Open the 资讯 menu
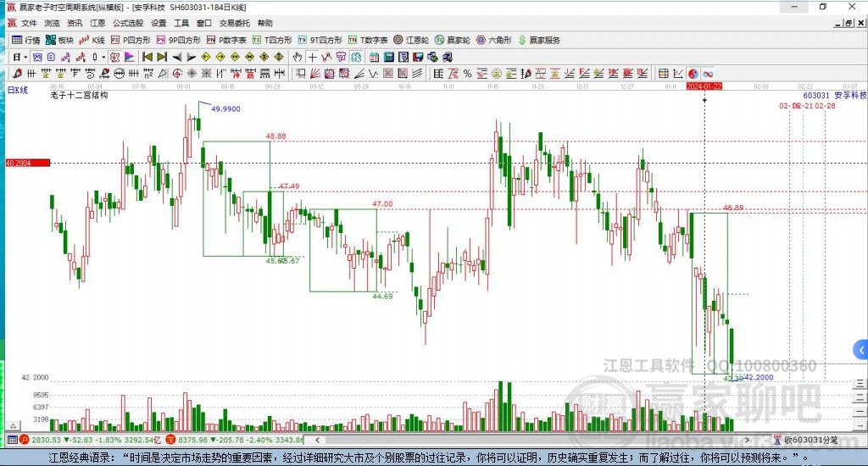This screenshot has height=466, width=868. [75, 23]
